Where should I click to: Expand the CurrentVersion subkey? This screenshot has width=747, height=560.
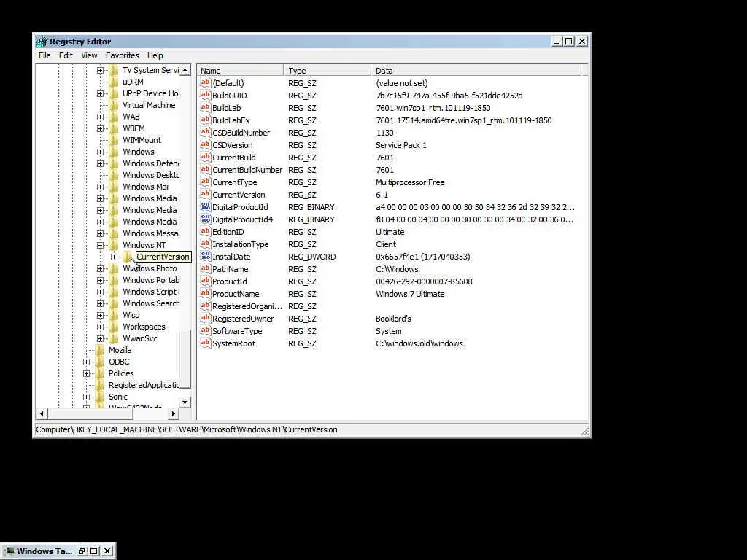(x=114, y=257)
